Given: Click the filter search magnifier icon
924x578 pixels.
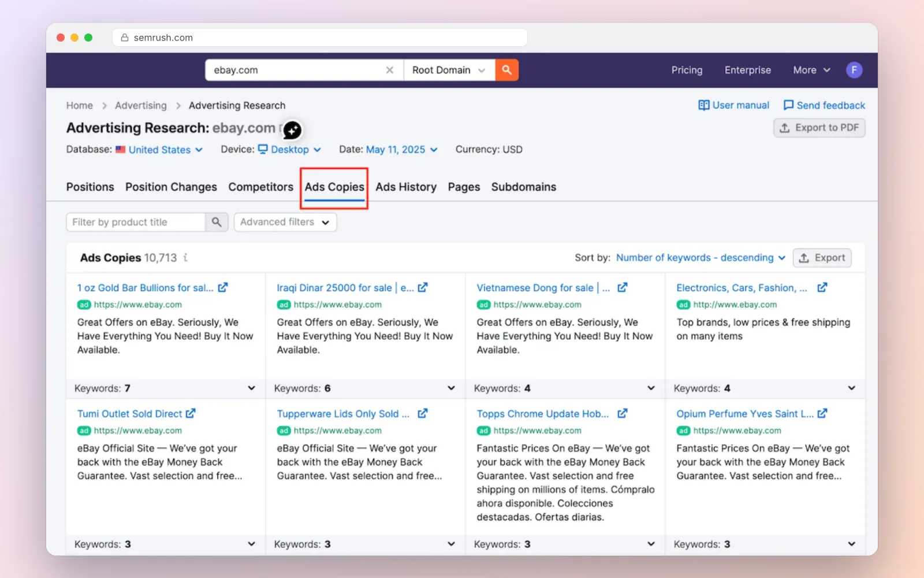Looking at the screenshot, I should tap(217, 222).
